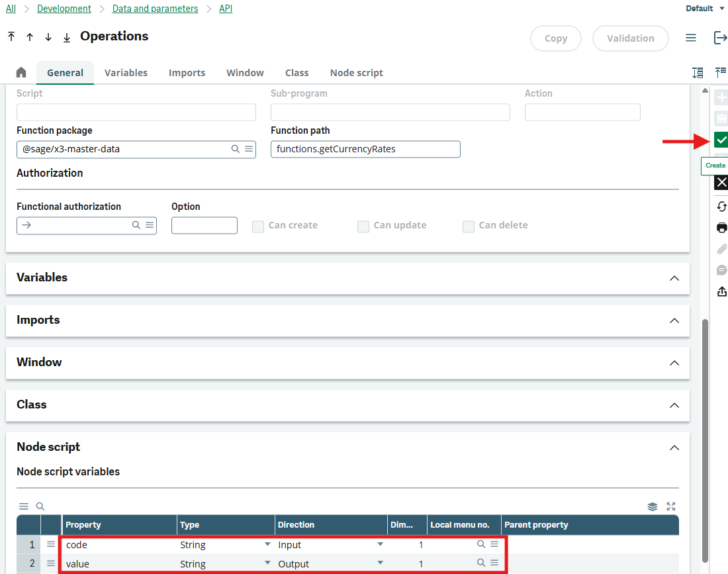Viewport: 728px width, 574px height.
Task: Click the print icon in sidebar
Action: (721, 228)
